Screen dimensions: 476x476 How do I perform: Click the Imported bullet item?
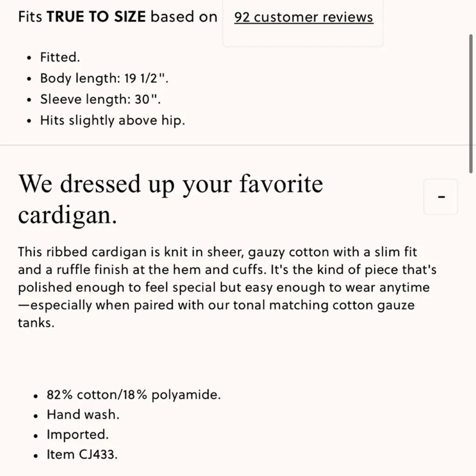pyautogui.click(x=77, y=434)
